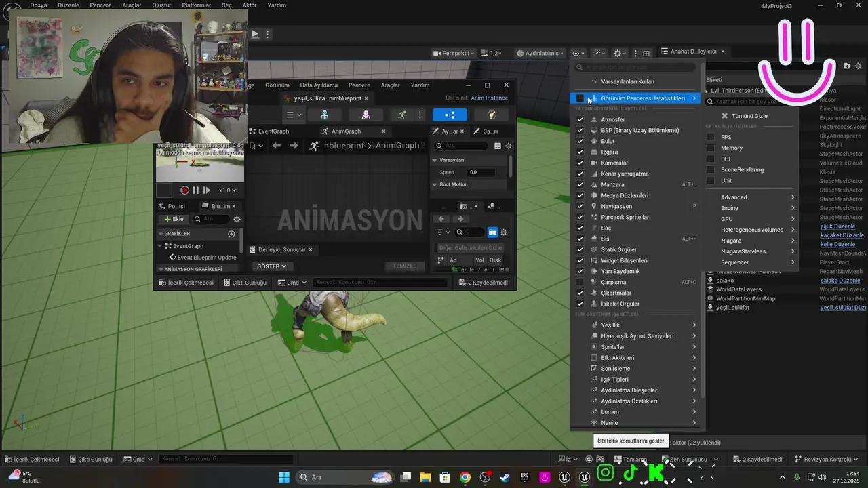
Task: Open the Perspektif view dropdown
Action: point(454,53)
